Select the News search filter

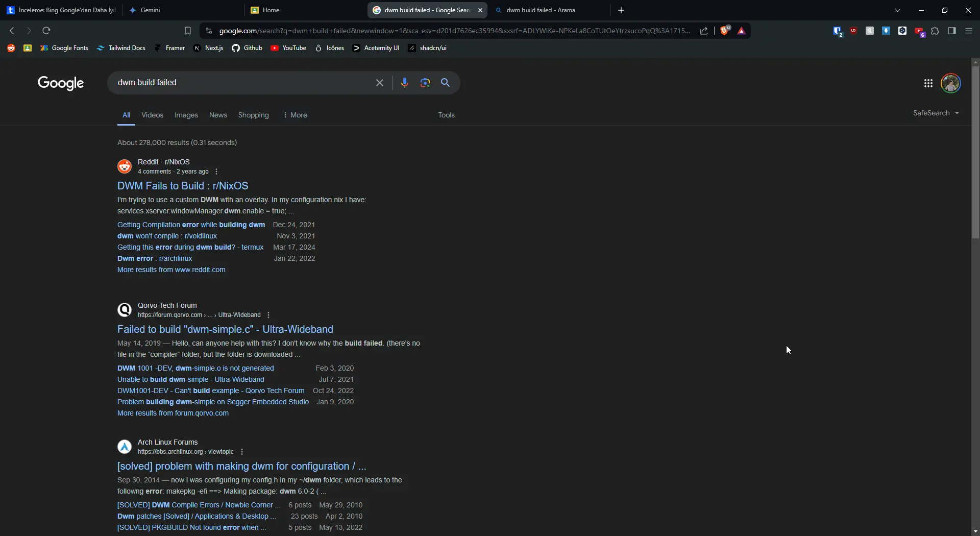tap(218, 115)
